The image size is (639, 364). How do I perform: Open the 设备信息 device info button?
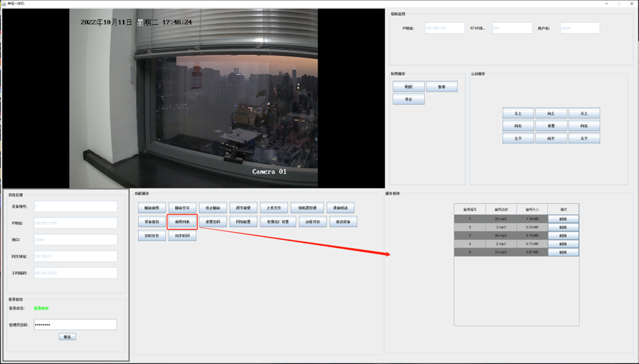pos(152,222)
